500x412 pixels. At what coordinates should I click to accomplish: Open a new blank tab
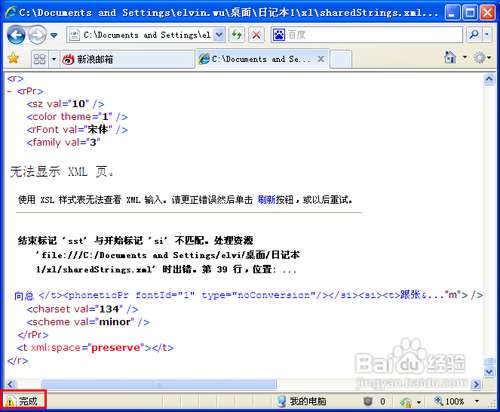341,59
